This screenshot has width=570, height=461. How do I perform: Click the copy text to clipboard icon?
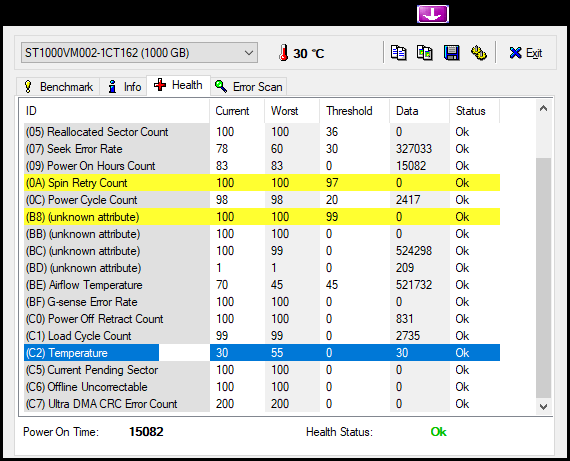(x=398, y=53)
